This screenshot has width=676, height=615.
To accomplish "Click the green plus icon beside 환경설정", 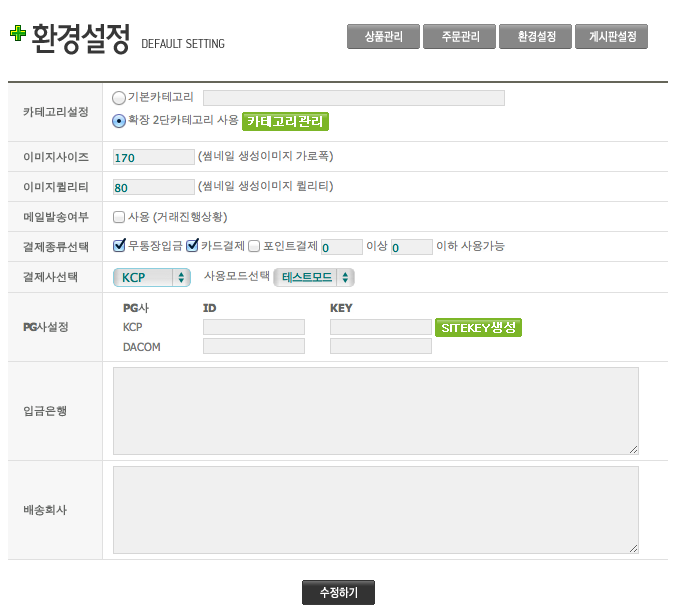I will coord(18,34).
